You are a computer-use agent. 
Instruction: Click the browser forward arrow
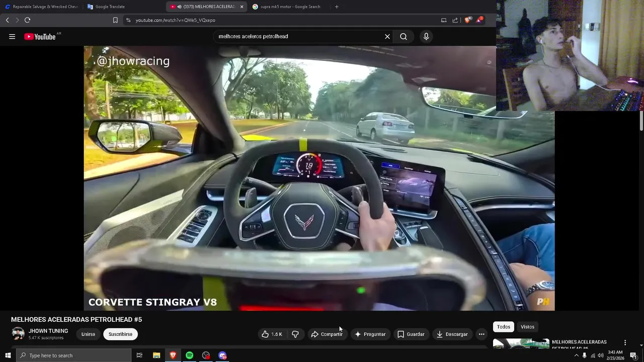point(17,20)
